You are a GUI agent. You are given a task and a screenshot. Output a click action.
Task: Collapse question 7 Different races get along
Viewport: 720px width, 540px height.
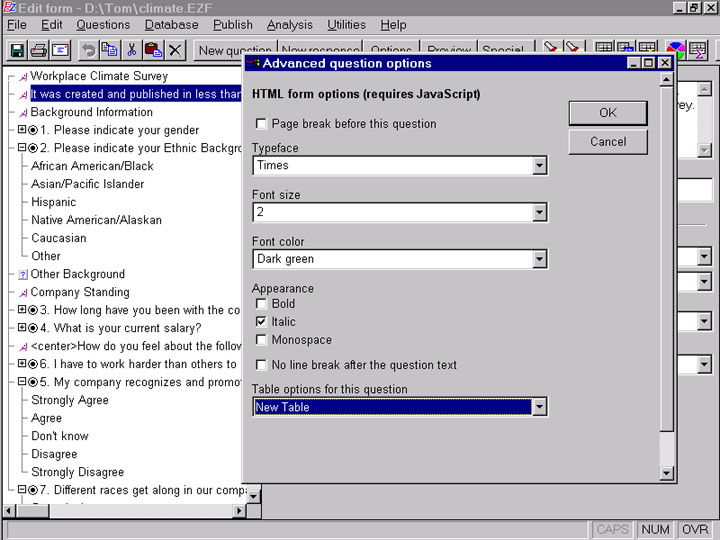click(22, 490)
